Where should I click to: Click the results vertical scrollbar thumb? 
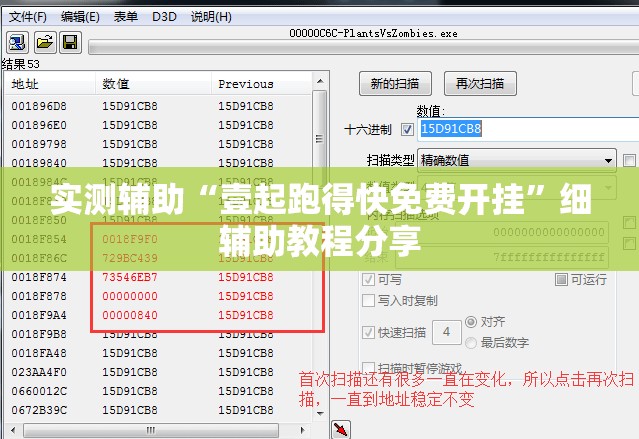(320, 139)
